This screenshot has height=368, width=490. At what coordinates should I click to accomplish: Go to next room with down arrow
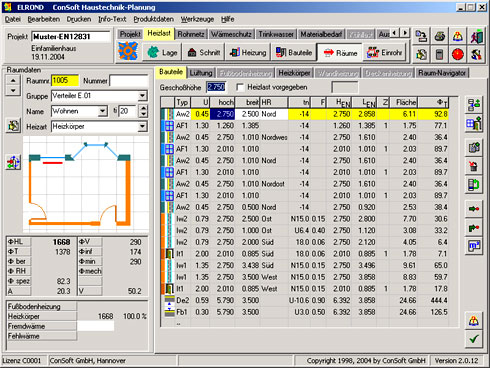point(13,90)
